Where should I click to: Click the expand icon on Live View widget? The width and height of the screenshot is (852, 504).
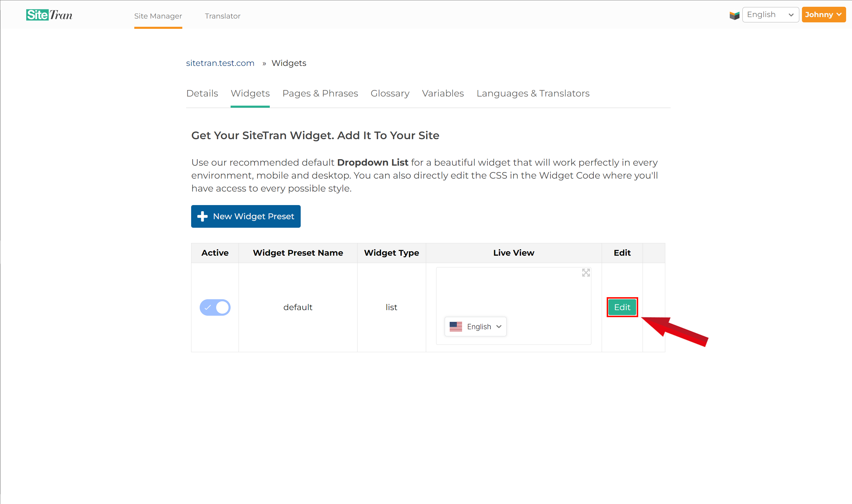click(586, 272)
